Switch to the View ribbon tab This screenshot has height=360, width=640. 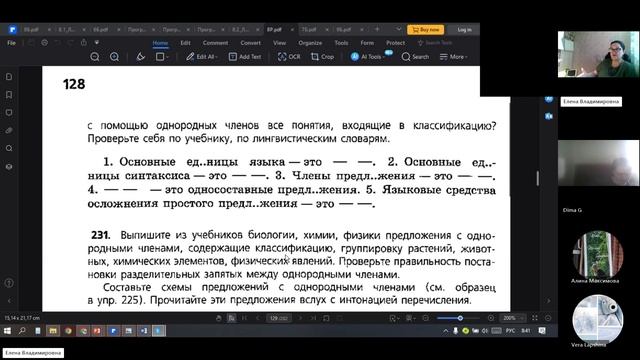279,43
